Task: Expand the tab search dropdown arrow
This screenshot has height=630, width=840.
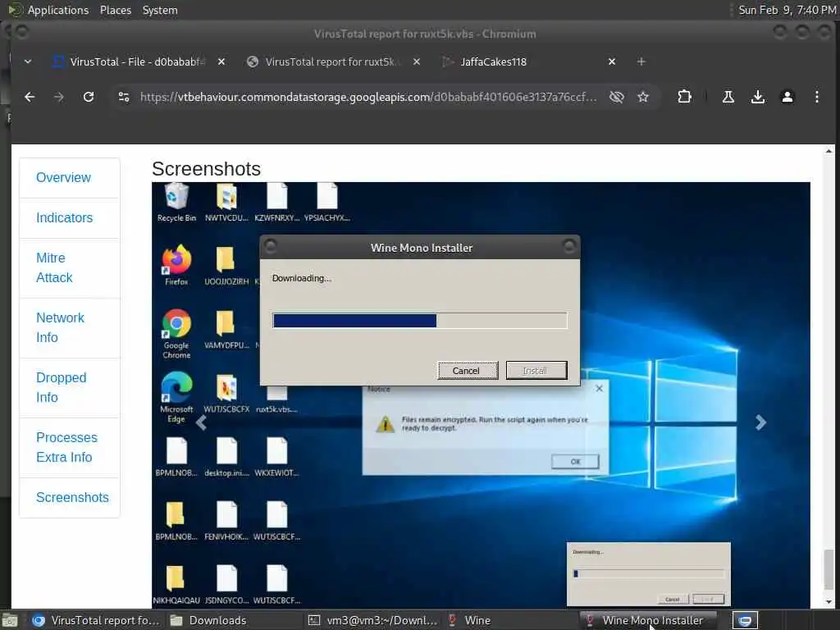Action: click(28, 62)
